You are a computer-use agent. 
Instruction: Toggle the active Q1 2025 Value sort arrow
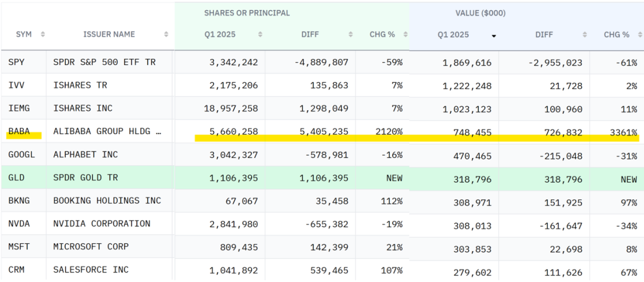coord(494,35)
